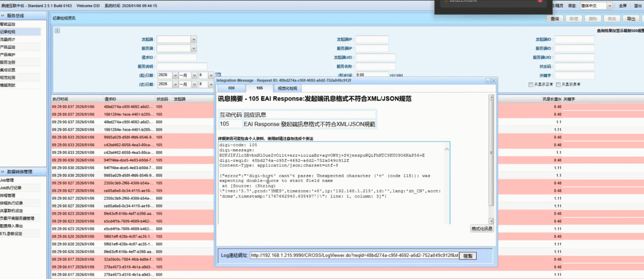This screenshot has width=644, height=279.
Task: Open the 发起端 dropdown list
Action: 193,39
